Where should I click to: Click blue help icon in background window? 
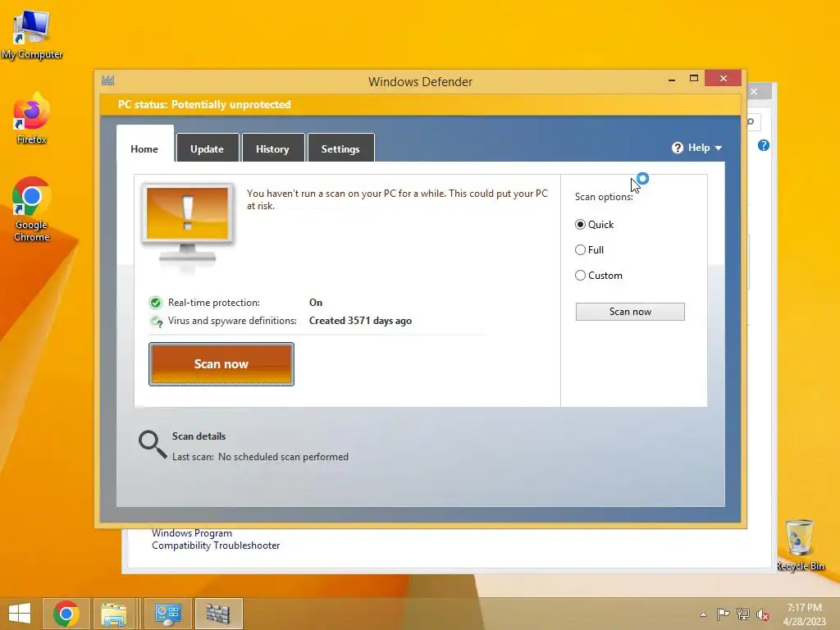(x=764, y=145)
